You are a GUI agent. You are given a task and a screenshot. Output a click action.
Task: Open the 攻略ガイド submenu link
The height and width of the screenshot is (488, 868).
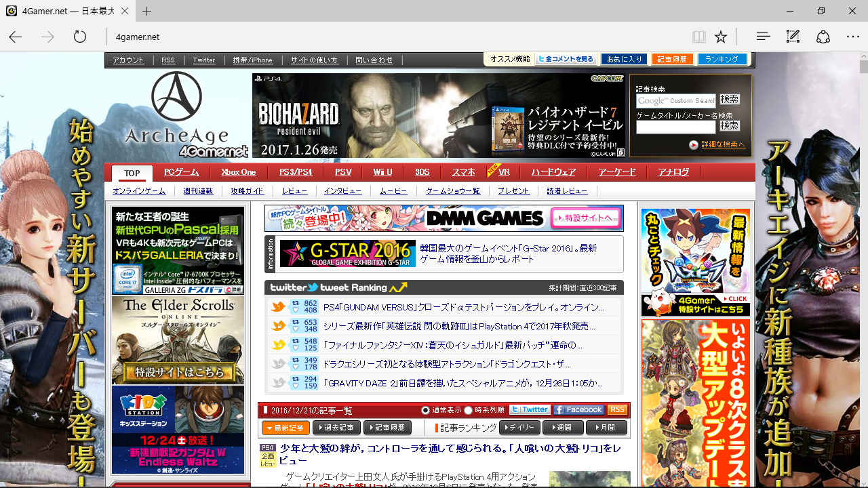click(247, 191)
